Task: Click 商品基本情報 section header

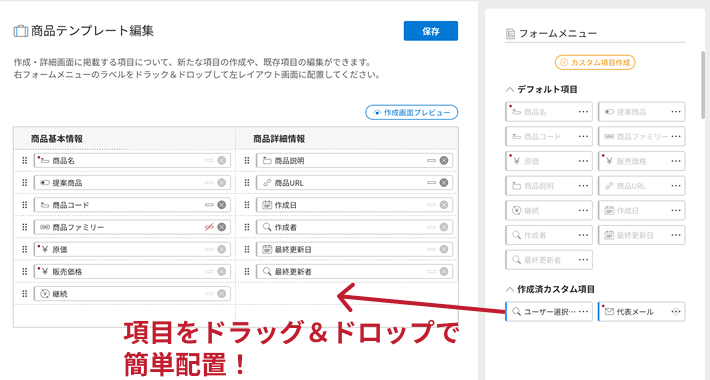Action: (x=57, y=139)
